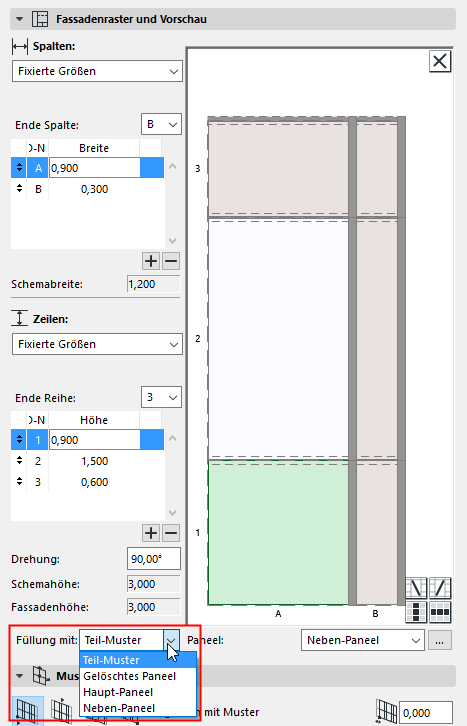Click the column A width field 0,900
Image resolution: width=467 pixels, height=726 pixels.
tap(94, 168)
